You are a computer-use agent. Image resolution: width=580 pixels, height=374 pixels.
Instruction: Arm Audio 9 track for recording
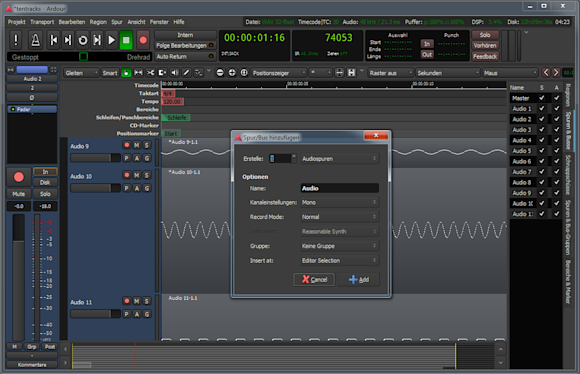127,145
